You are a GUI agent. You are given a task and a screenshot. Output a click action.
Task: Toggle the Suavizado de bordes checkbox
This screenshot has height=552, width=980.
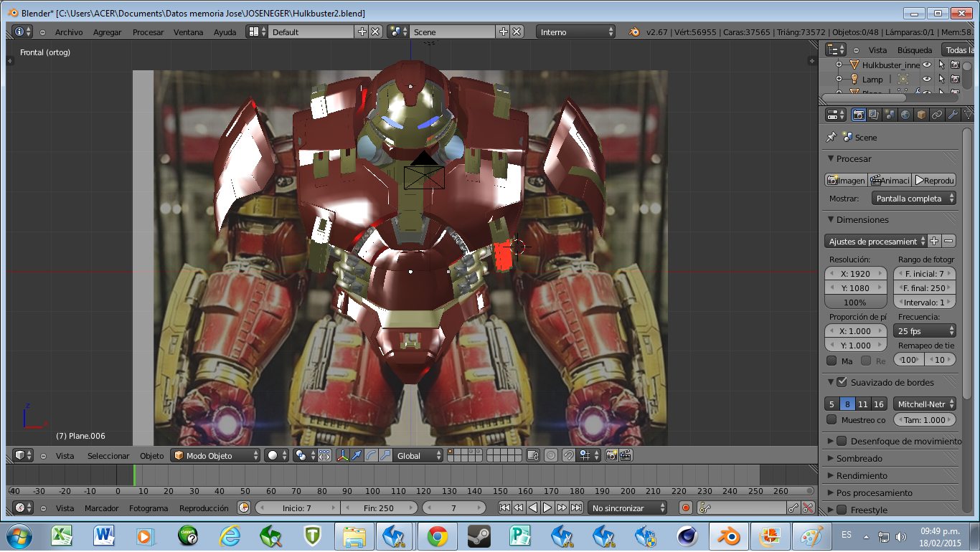(842, 382)
